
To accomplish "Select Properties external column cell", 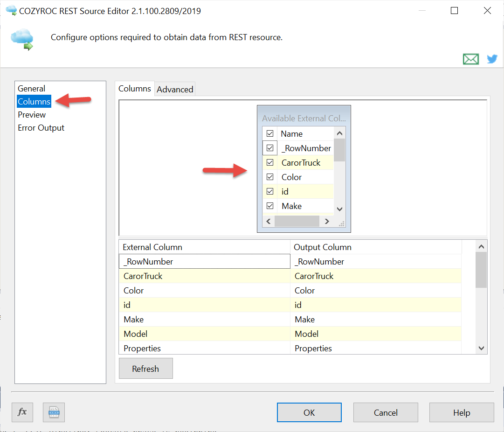I will 204,348.
